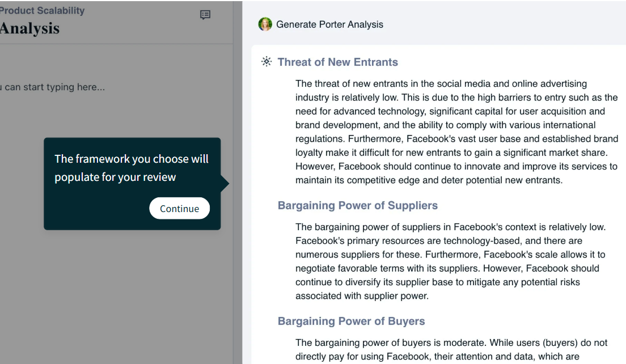
Task: Click the paragraph starting 'The bargaining power of buyers'
Action: point(451,350)
